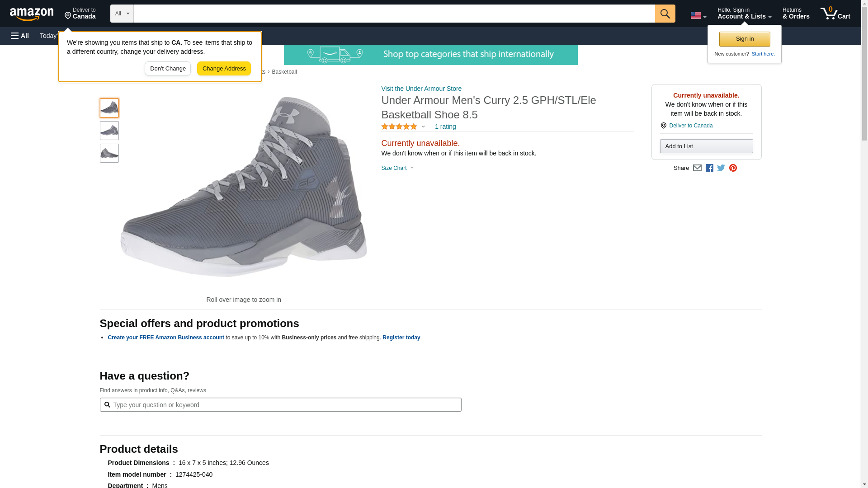
Task: Open the Visit the Under Armour Store link
Action: tap(421, 89)
